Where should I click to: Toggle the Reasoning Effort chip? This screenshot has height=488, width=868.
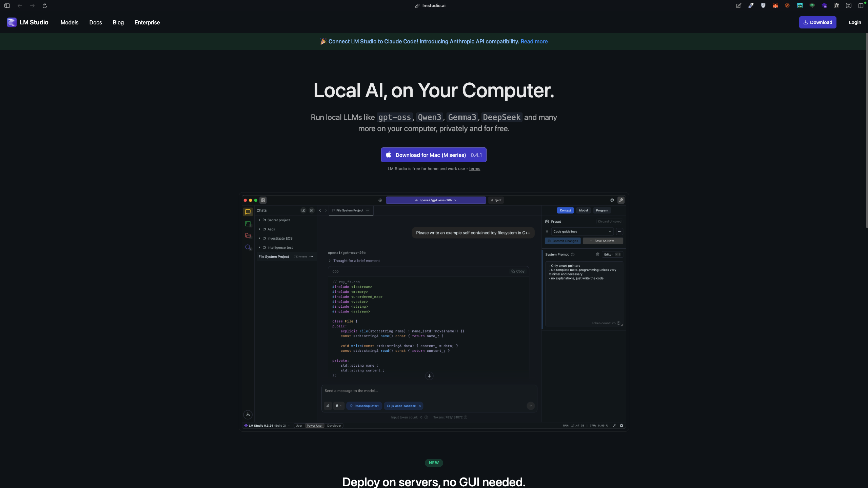(x=364, y=406)
